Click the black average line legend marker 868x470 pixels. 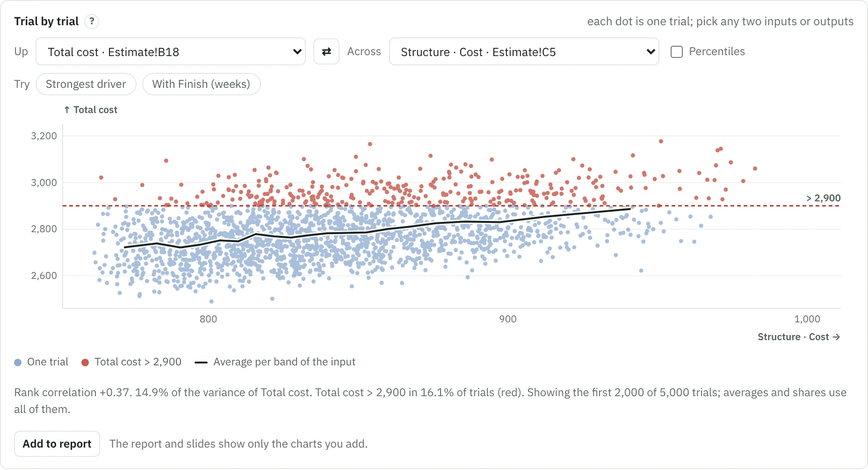[x=201, y=363]
